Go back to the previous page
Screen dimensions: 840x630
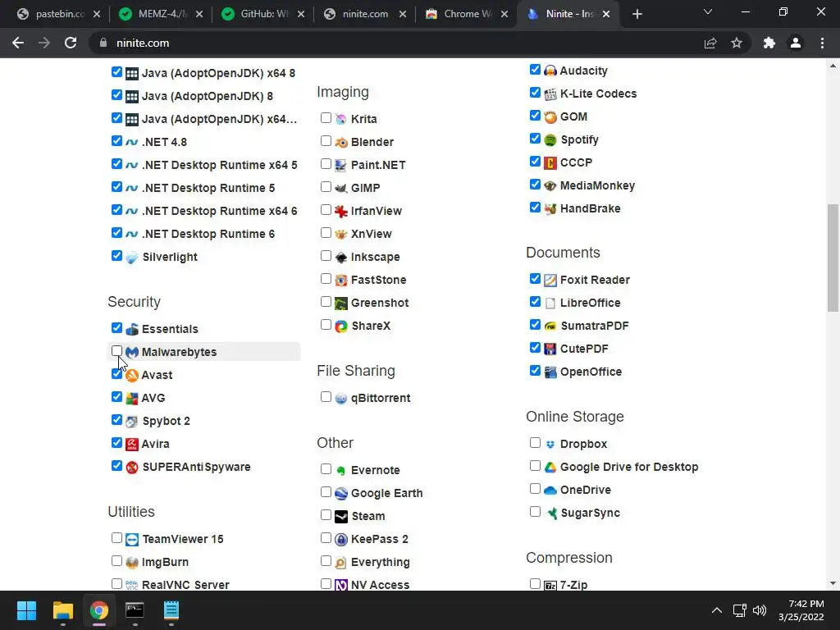pyautogui.click(x=18, y=43)
